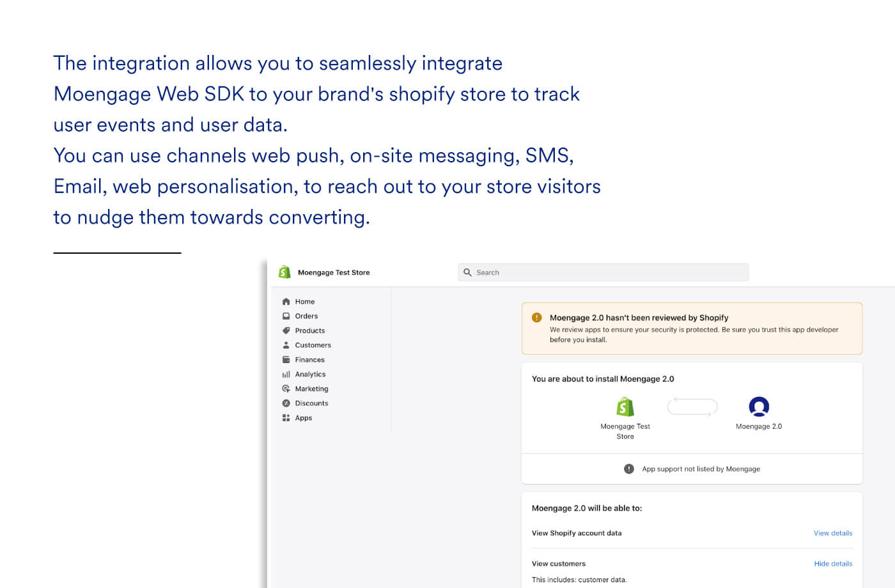Click Hide details for View customers
Image resolution: width=895 pixels, height=588 pixels.
833,564
